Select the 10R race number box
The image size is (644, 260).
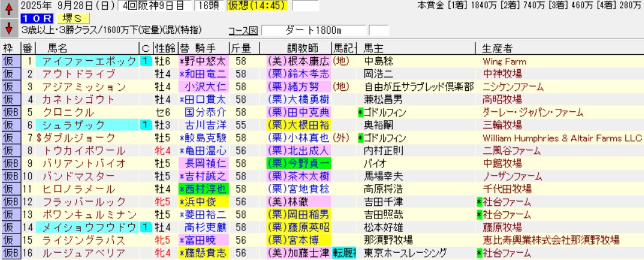(29, 18)
